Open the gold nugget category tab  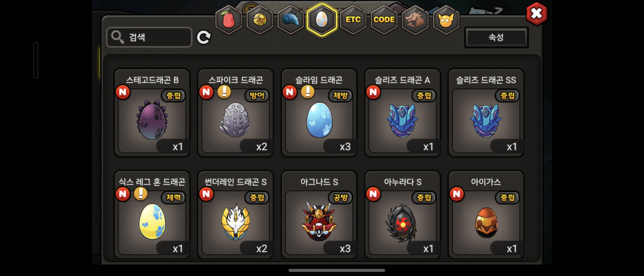[x=260, y=20]
